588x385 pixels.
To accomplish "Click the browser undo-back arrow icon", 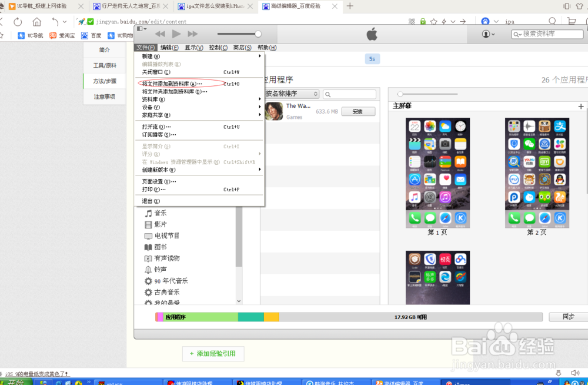I will click(55, 22).
